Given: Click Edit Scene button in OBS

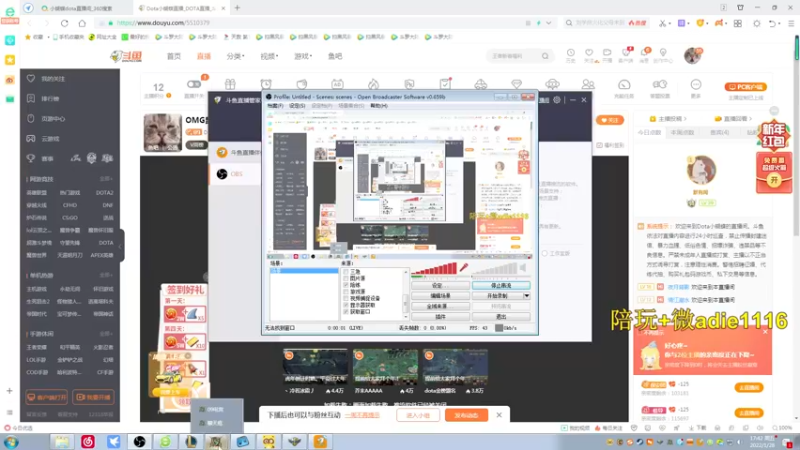Looking at the screenshot, I should 440,296.
